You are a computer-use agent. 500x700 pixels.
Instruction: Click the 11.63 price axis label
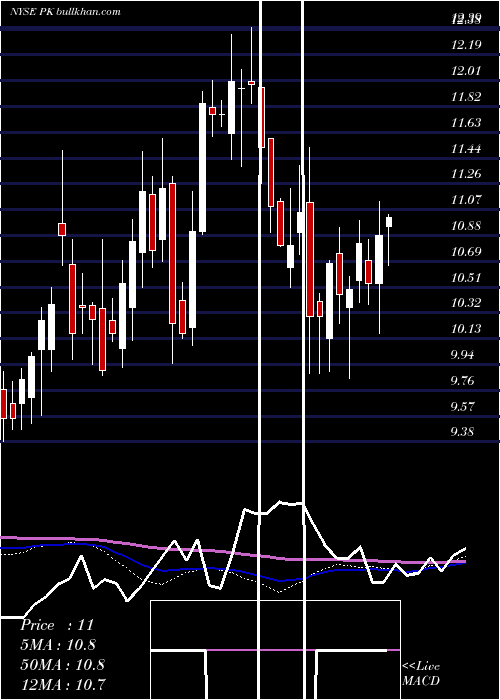click(467, 123)
